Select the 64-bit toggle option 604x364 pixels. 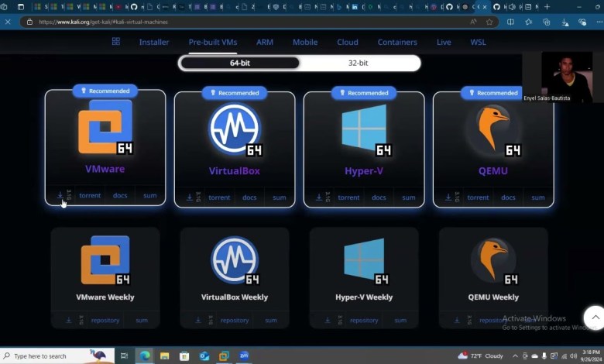(x=239, y=63)
